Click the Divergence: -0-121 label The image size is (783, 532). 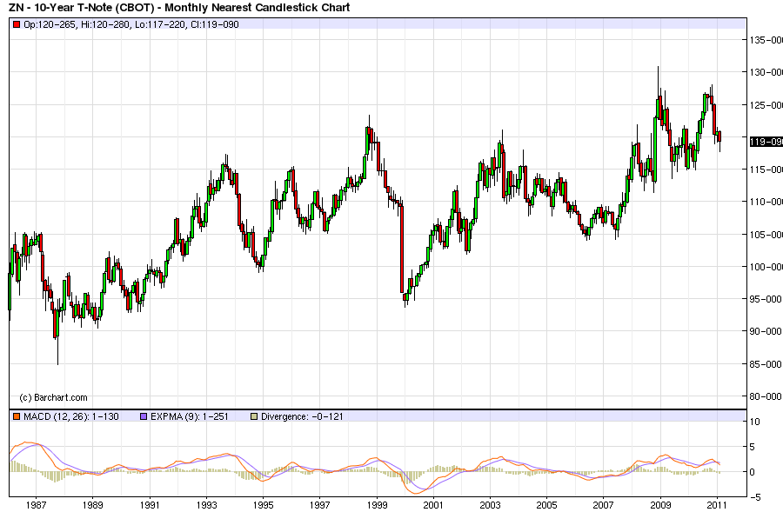302,416
